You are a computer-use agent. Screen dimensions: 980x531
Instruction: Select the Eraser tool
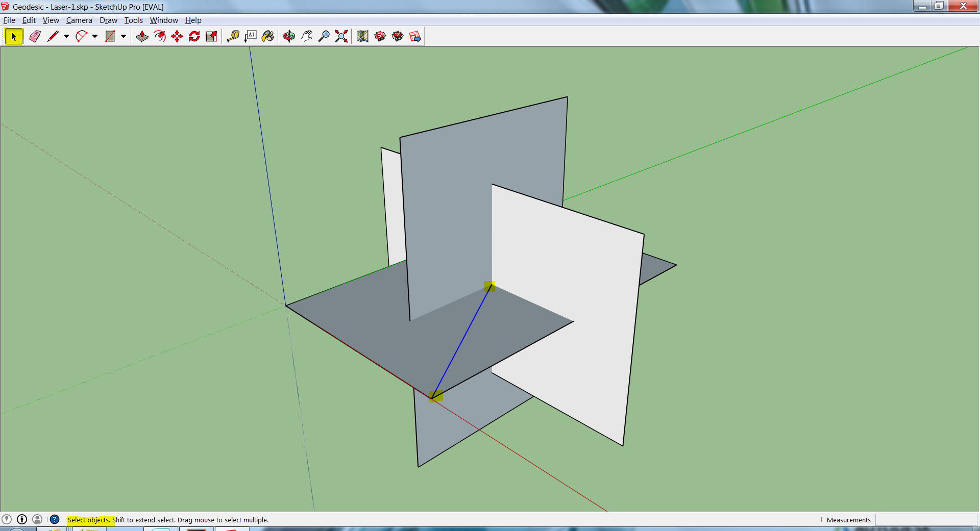(35, 36)
